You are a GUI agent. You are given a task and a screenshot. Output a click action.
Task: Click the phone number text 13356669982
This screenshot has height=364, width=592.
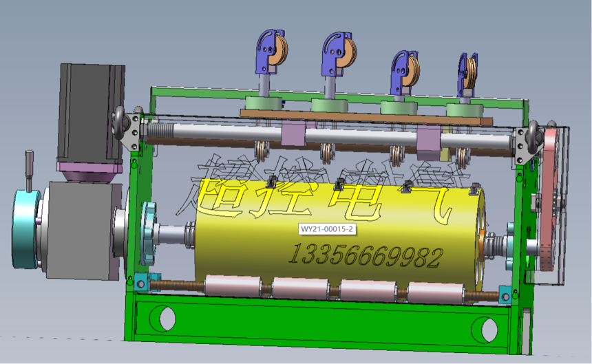point(367,257)
